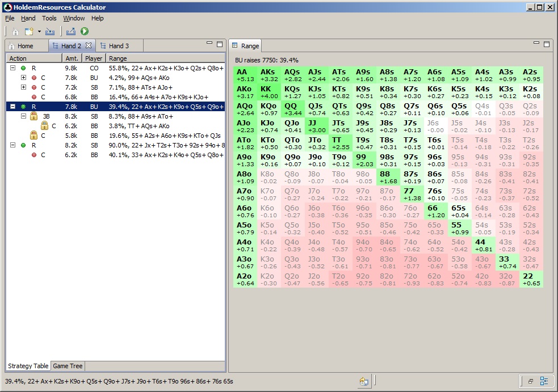Image resolution: width=558 pixels, height=392 pixels.
Task: Switch to the Game Tree tab
Action: (x=68, y=366)
